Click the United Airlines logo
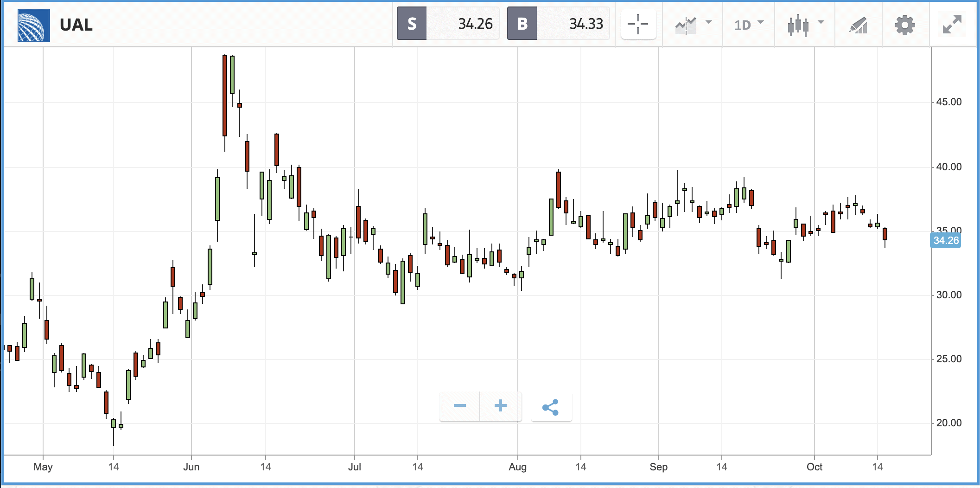This screenshot has width=980, height=488. pos(33,25)
